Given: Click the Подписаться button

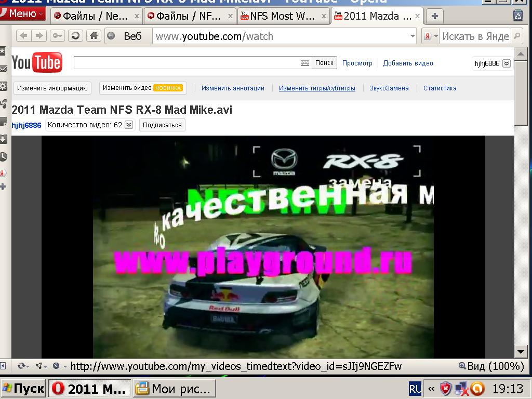Looking at the screenshot, I should (162, 125).
